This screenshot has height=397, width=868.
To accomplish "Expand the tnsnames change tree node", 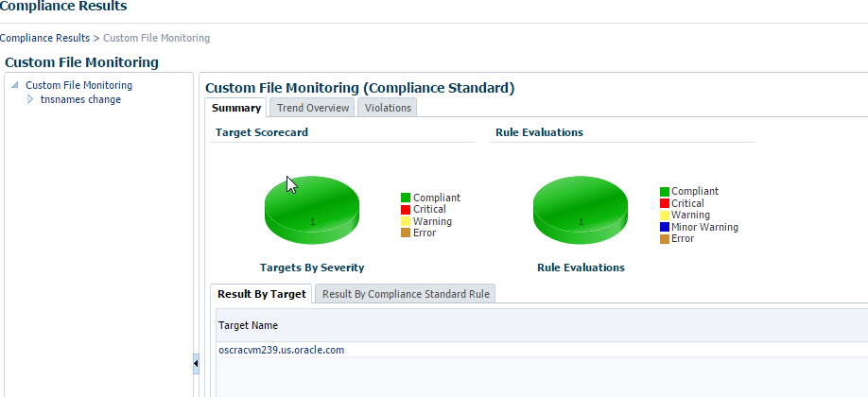I will point(30,99).
